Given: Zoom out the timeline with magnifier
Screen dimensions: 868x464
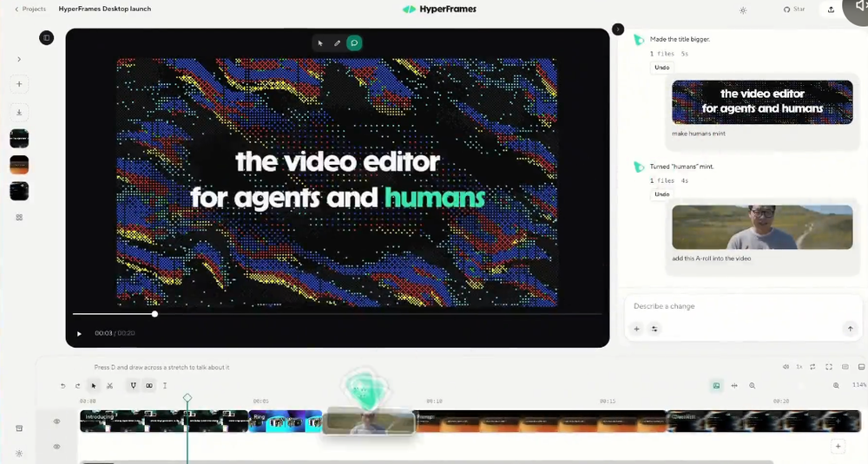Looking at the screenshot, I should [x=753, y=386].
